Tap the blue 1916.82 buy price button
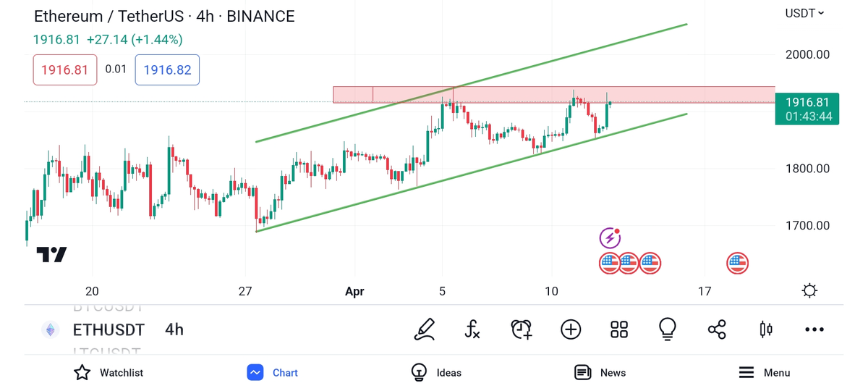The width and height of the screenshot is (868, 391). (x=167, y=70)
